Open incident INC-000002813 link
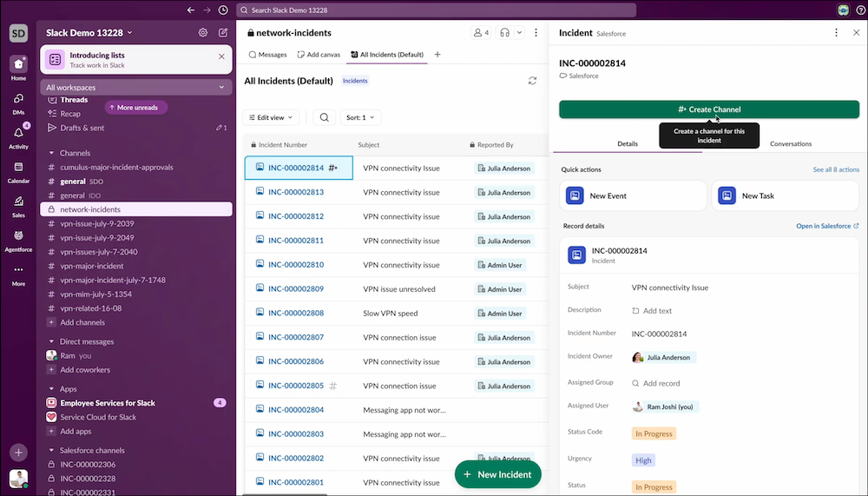 [296, 192]
